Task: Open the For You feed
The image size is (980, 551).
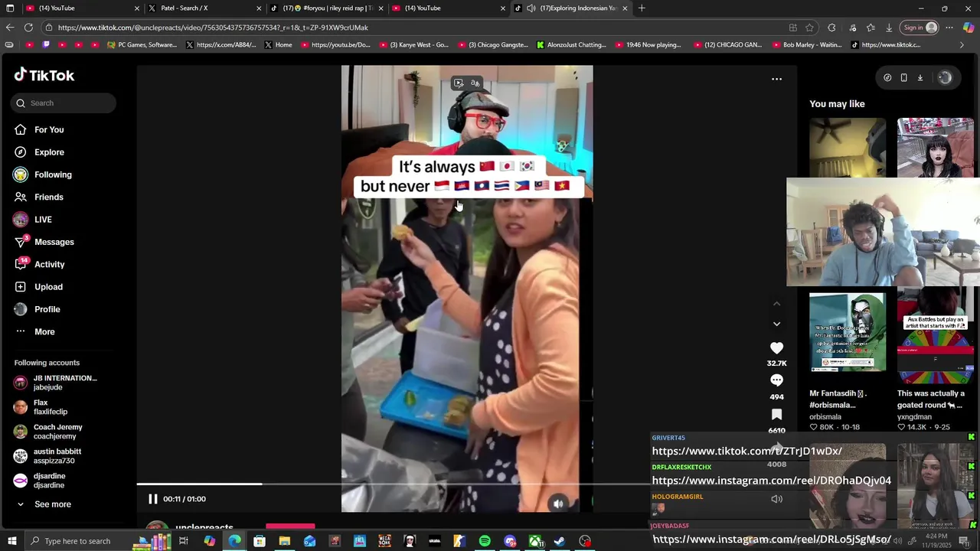Action: click(x=49, y=130)
